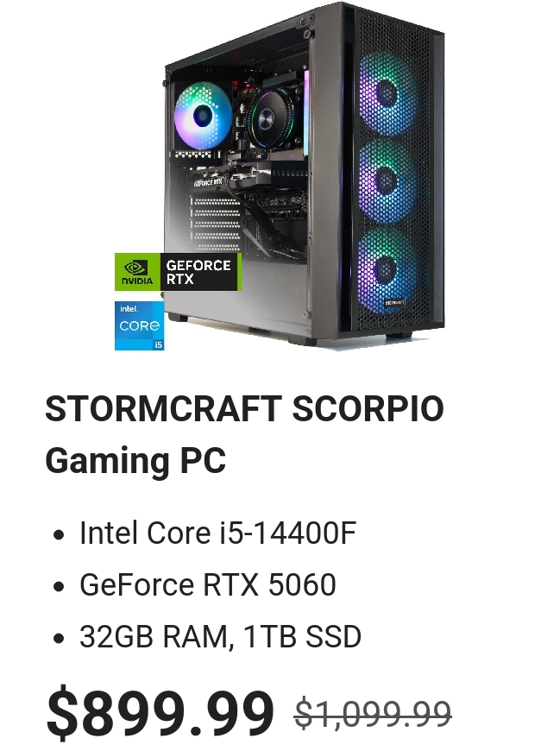Click the bullet before GeForce RTX 5060
The height and width of the screenshot is (751, 560).
pos(59,586)
